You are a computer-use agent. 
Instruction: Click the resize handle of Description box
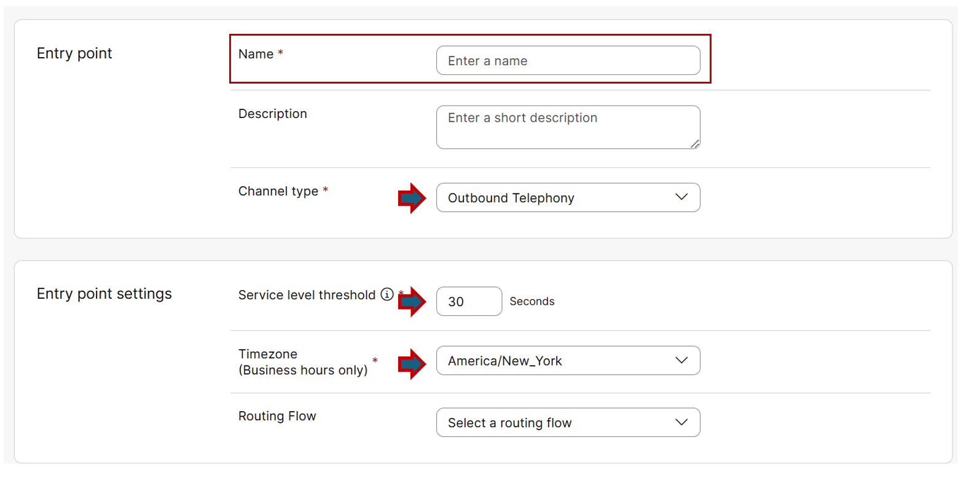pyautogui.click(x=694, y=144)
